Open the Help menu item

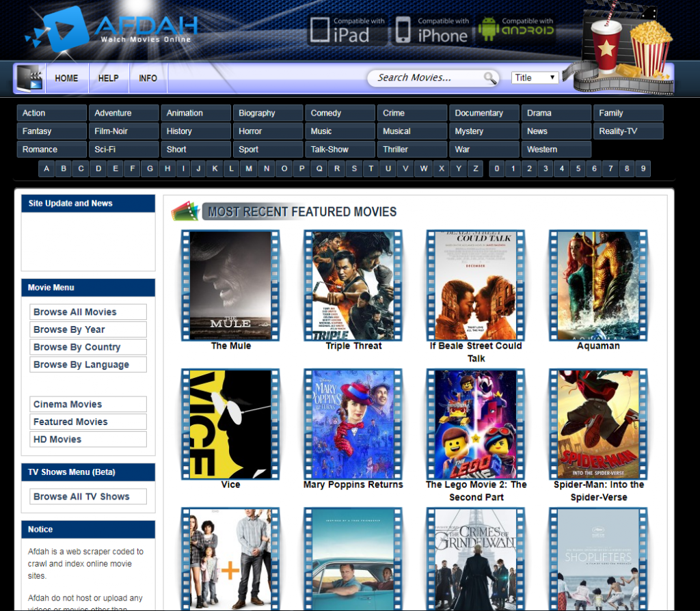[x=109, y=78]
